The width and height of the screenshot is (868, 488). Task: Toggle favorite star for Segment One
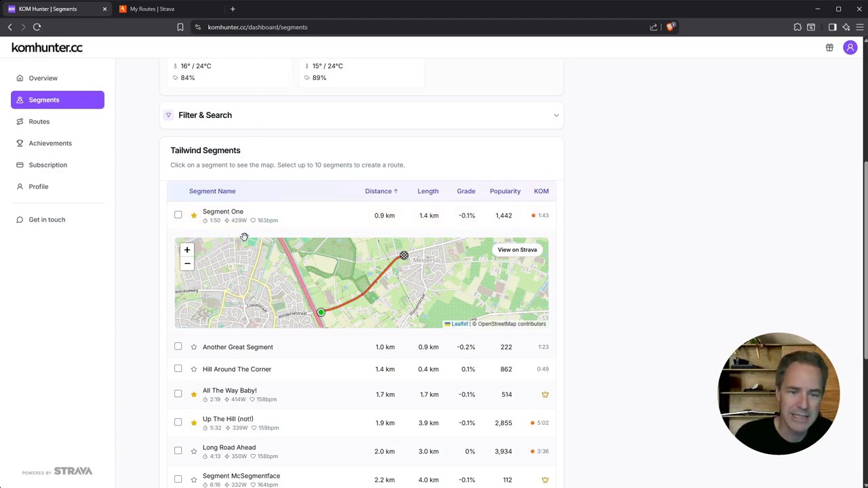(x=194, y=216)
